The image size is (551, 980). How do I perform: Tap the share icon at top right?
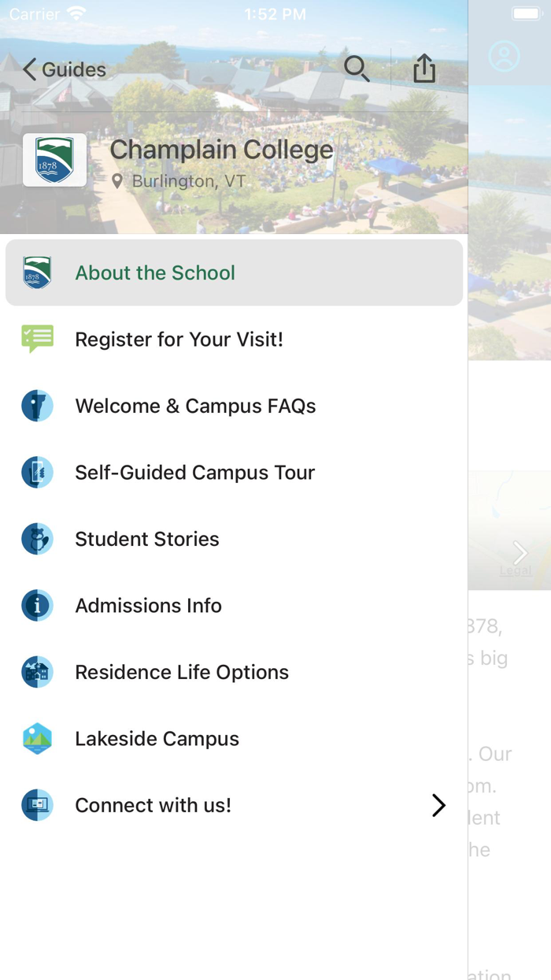pos(424,69)
